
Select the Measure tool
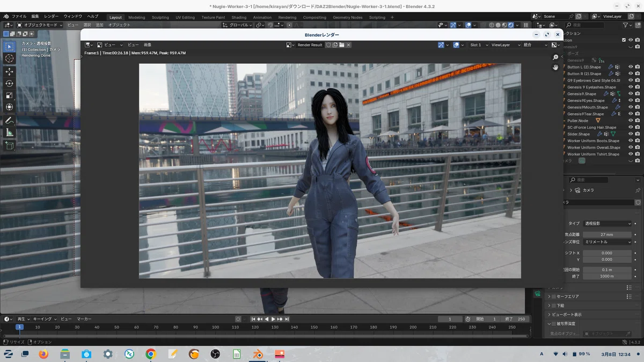pyautogui.click(x=10, y=132)
